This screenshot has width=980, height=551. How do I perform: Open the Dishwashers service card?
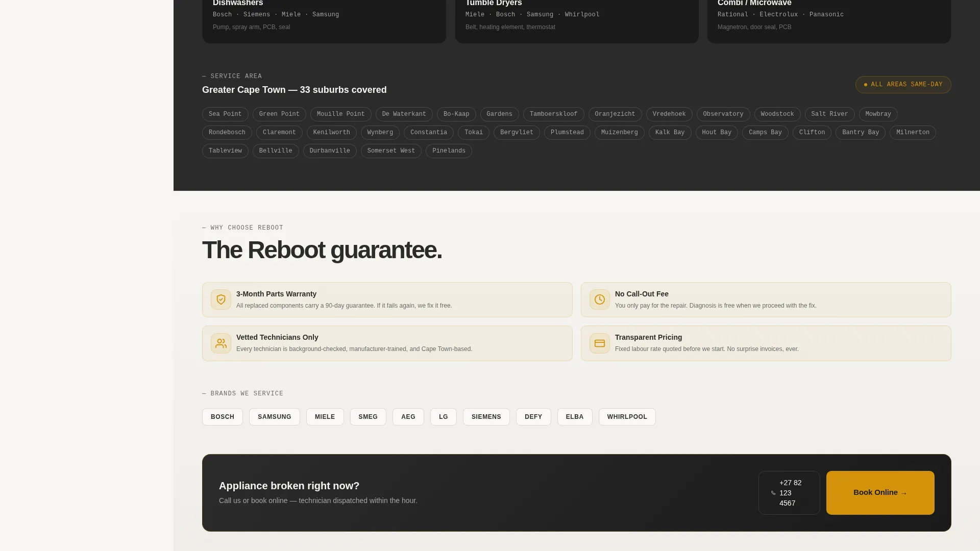(x=324, y=20)
